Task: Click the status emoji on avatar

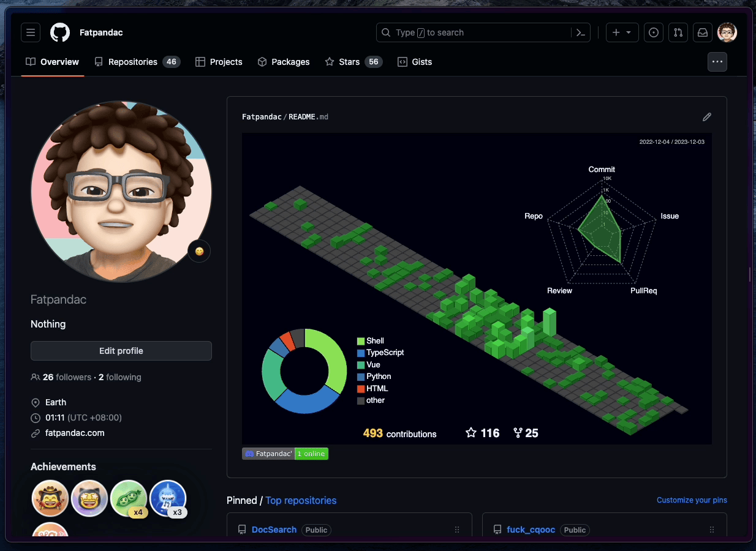Action: coord(199,251)
